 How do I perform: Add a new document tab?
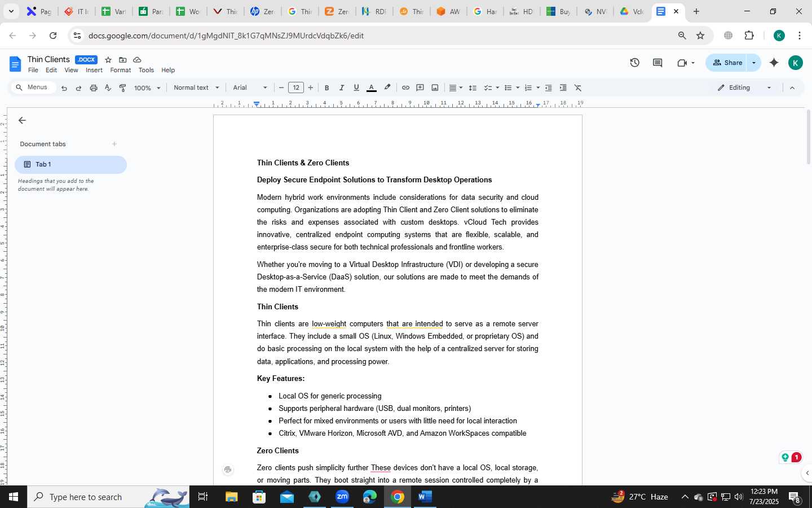(114, 144)
